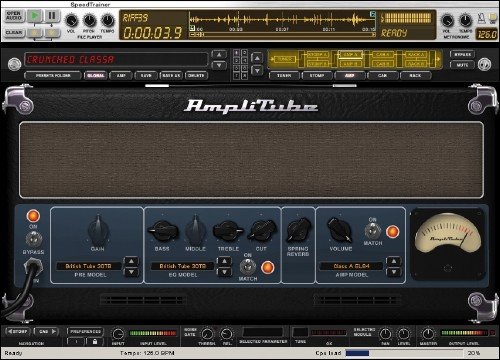Click inside the RIFF3S audio waveform
The width and height of the screenshot is (500, 360).
point(282,20)
